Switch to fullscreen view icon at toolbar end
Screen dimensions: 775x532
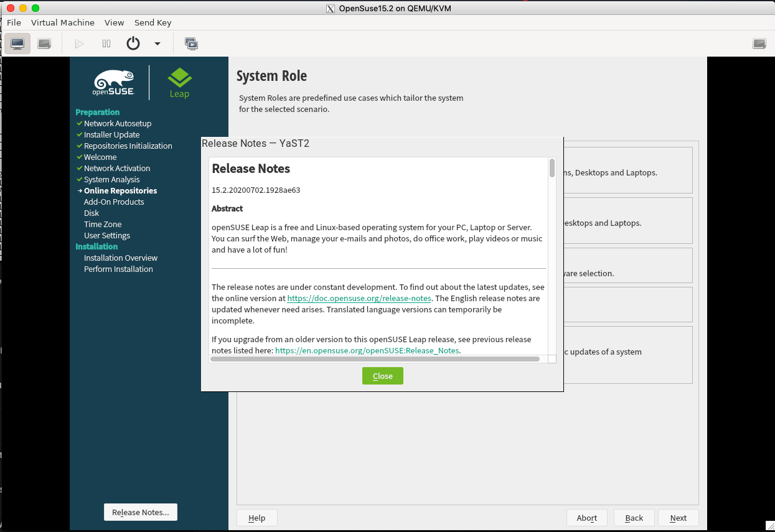(x=759, y=44)
